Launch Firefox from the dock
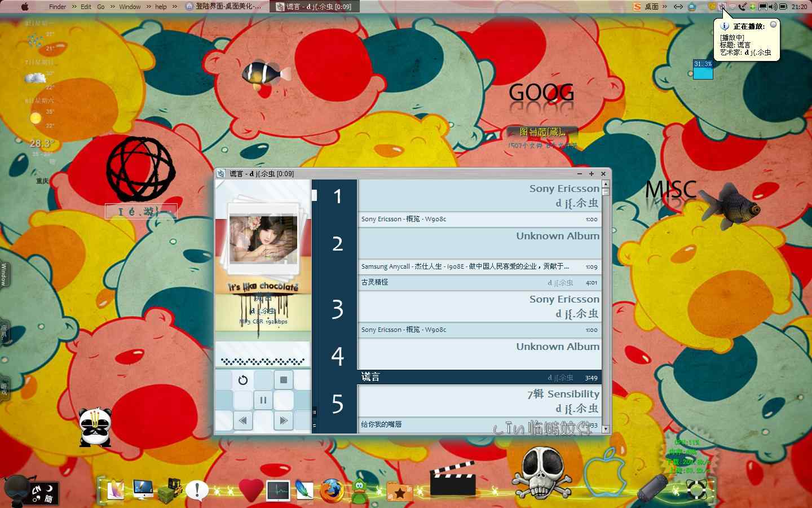 332,490
